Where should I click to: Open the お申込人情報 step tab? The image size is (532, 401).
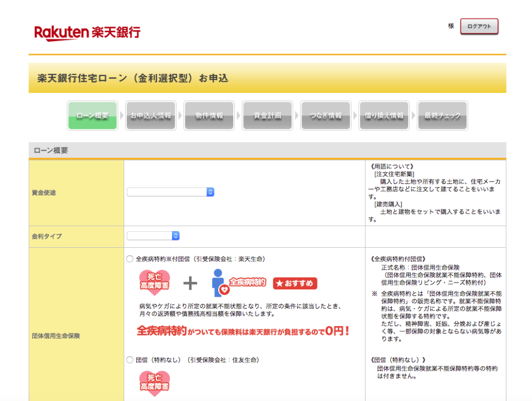[x=151, y=116]
